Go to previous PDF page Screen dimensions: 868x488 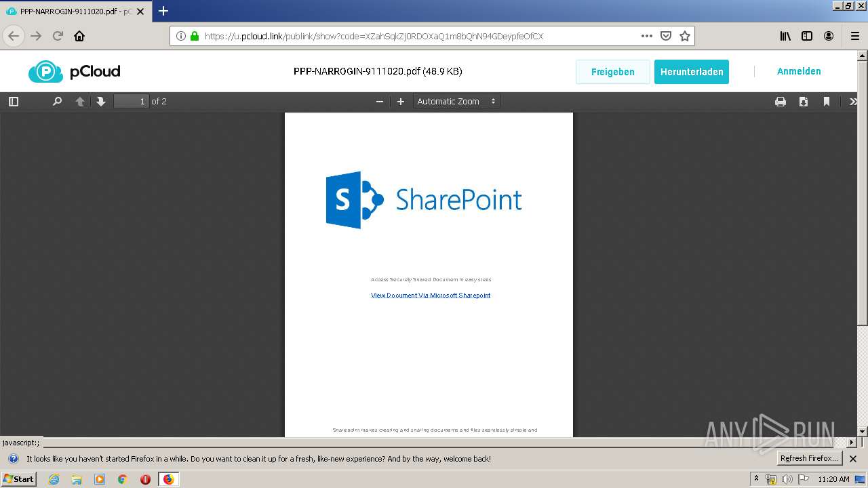79,102
